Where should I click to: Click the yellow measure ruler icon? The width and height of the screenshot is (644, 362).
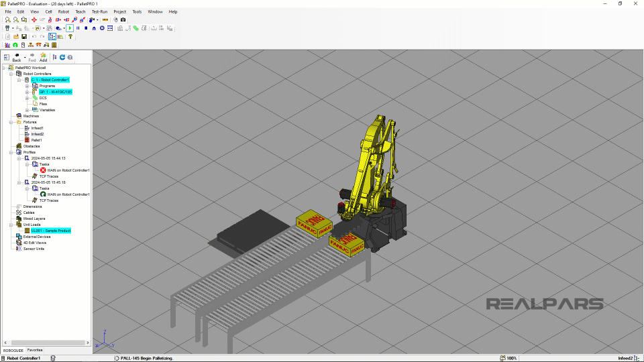(x=105, y=19)
